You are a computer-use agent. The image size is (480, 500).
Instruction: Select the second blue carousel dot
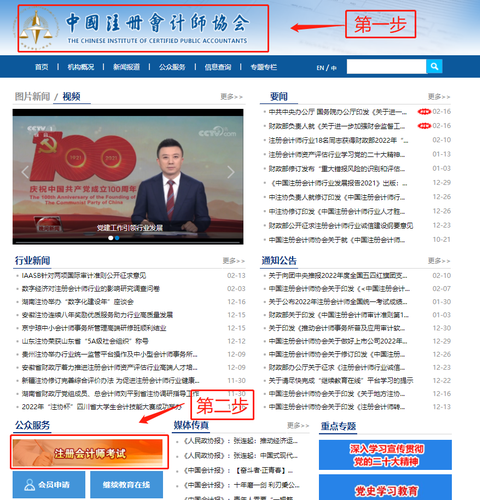tap(117, 238)
